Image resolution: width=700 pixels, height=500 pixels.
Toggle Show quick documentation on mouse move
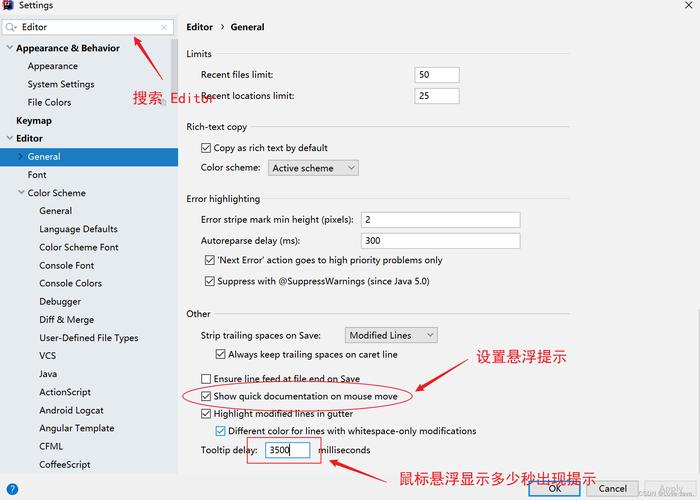[x=206, y=396]
